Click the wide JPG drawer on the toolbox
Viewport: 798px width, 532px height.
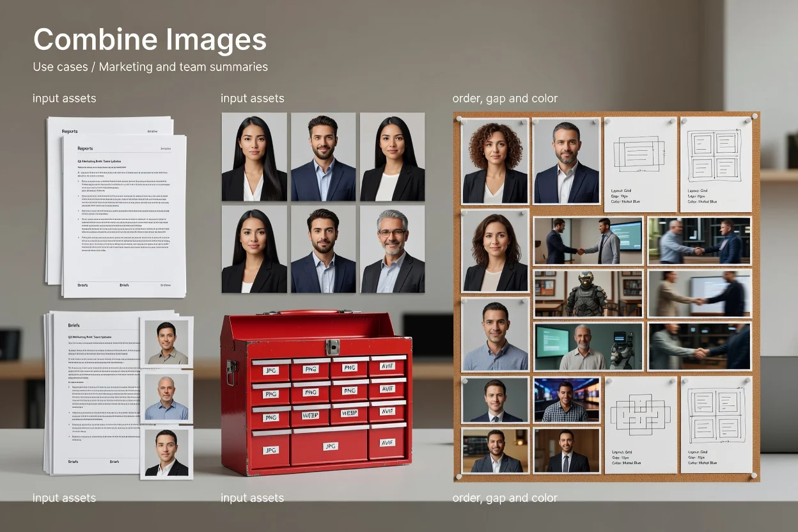[330, 446]
